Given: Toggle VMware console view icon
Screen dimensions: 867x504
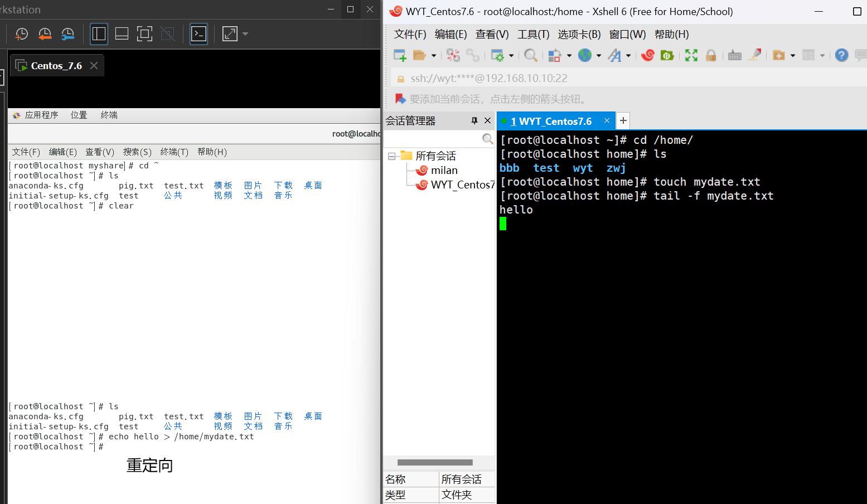Looking at the screenshot, I should (x=198, y=34).
